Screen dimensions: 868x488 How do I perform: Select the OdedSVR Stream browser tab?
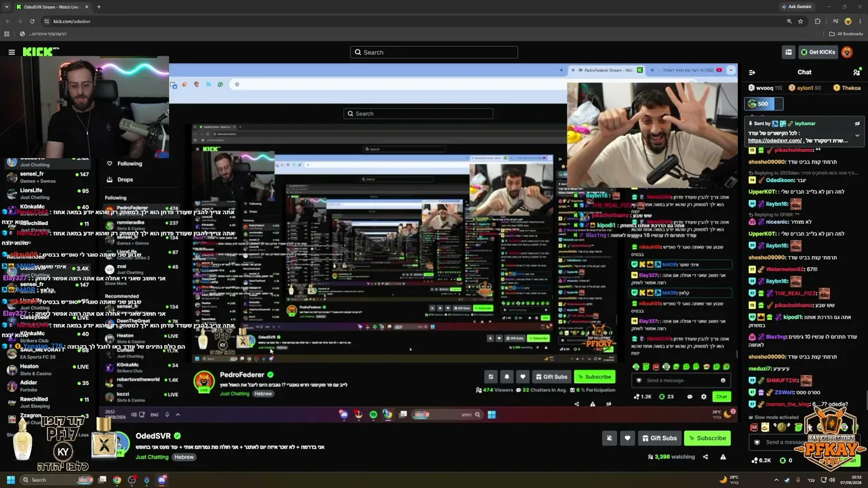[x=52, y=7]
